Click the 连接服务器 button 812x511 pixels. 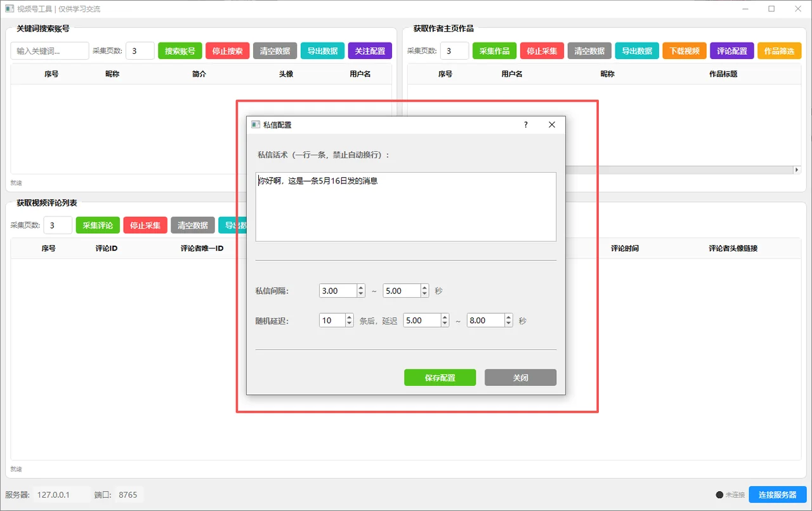[778, 494]
